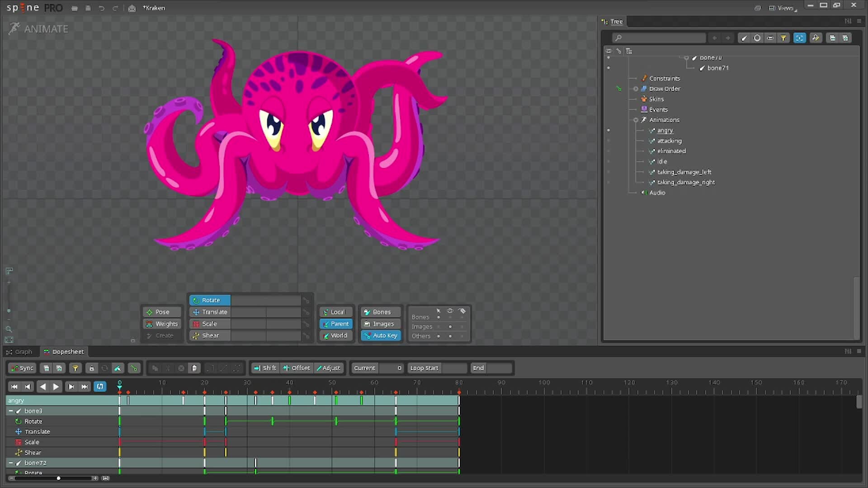Click the Offset button in the dopesheet toolbar

pyautogui.click(x=297, y=368)
